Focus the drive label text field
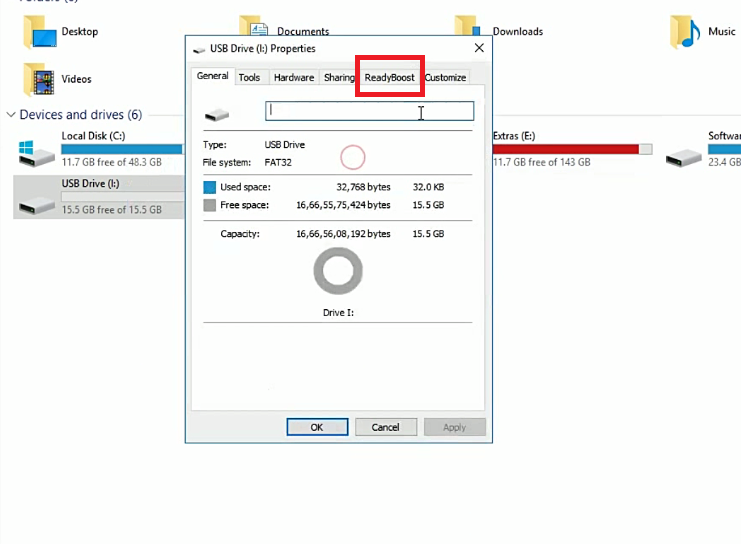This screenshot has height=544, width=741. 370,111
